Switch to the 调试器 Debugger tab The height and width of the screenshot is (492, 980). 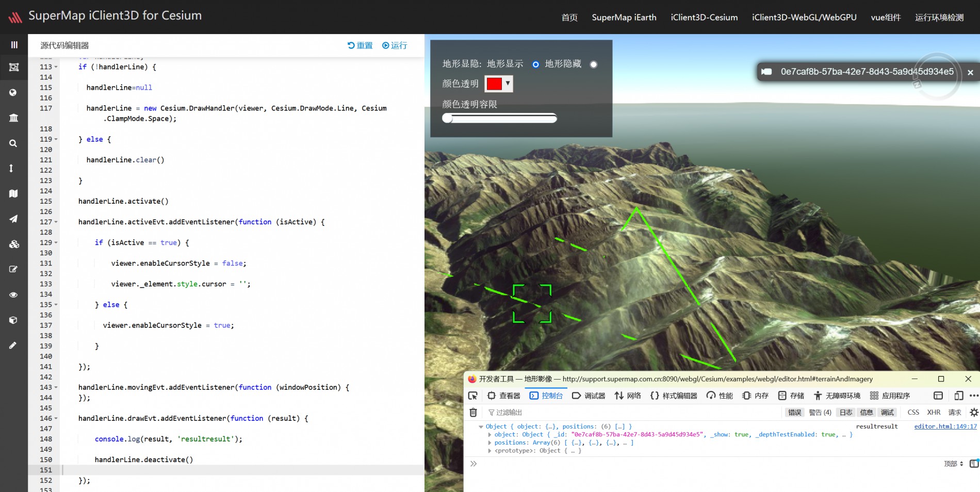click(589, 396)
